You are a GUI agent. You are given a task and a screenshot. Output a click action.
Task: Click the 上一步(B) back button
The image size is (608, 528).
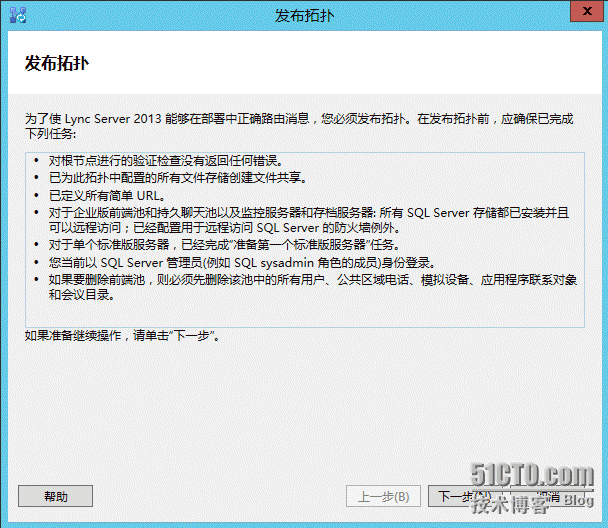[x=383, y=496]
